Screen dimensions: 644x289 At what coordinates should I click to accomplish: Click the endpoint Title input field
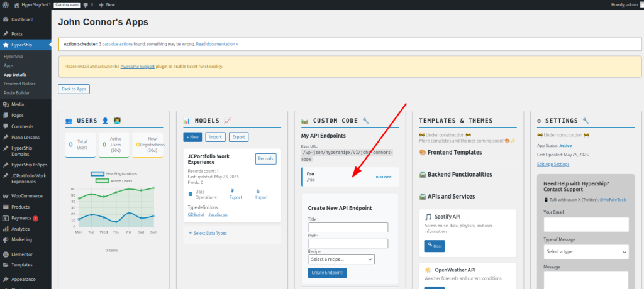[x=348, y=227]
